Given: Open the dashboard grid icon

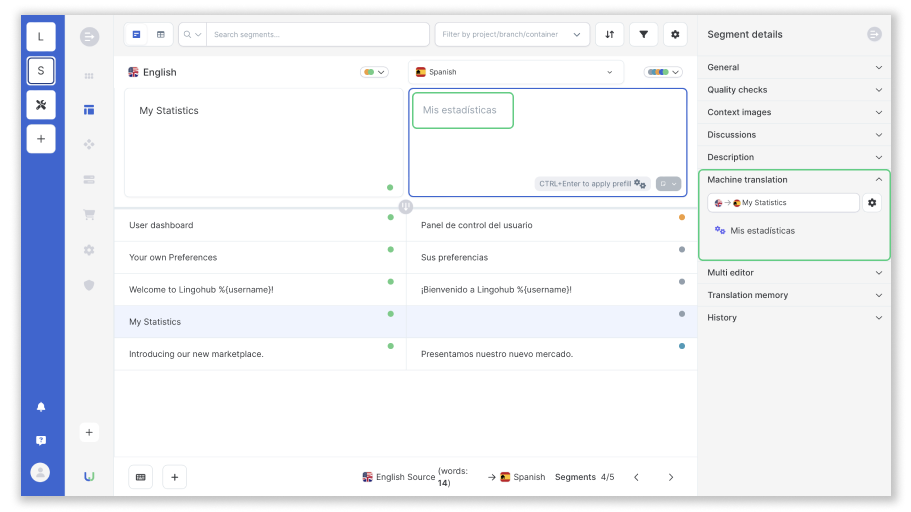Looking at the screenshot, I should 89,76.
